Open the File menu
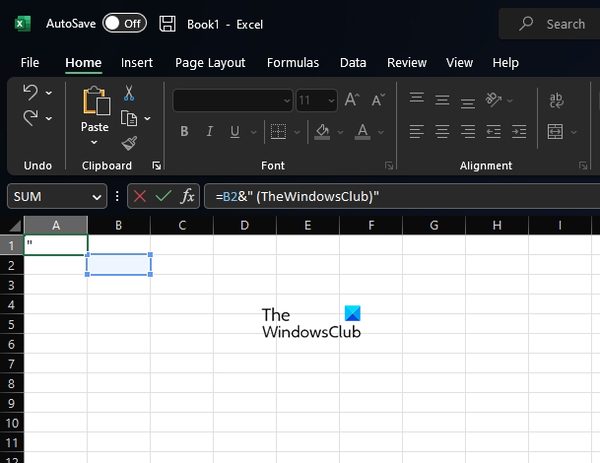600x463 pixels. tap(30, 62)
